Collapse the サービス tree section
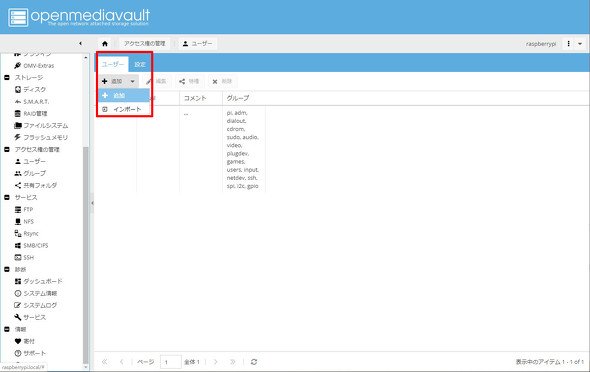Image resolution: width=590 pixels, height=372 pixels. point(7,197)
